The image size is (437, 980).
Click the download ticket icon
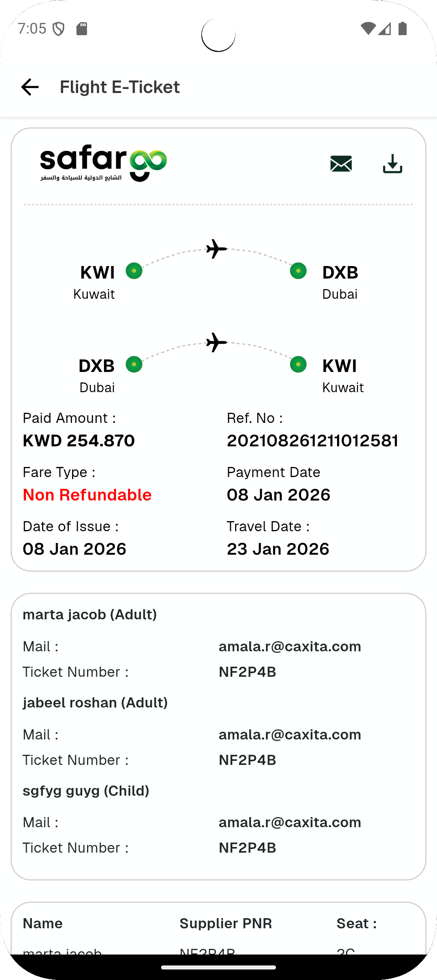(x=392, y=164)
